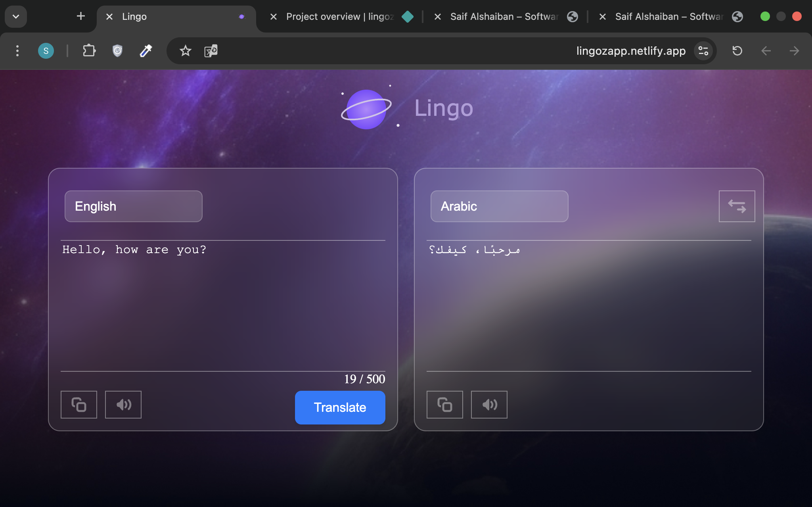Open a new browser tab
Viewport: 812px width, 507px height.
[x=81, y=16]
